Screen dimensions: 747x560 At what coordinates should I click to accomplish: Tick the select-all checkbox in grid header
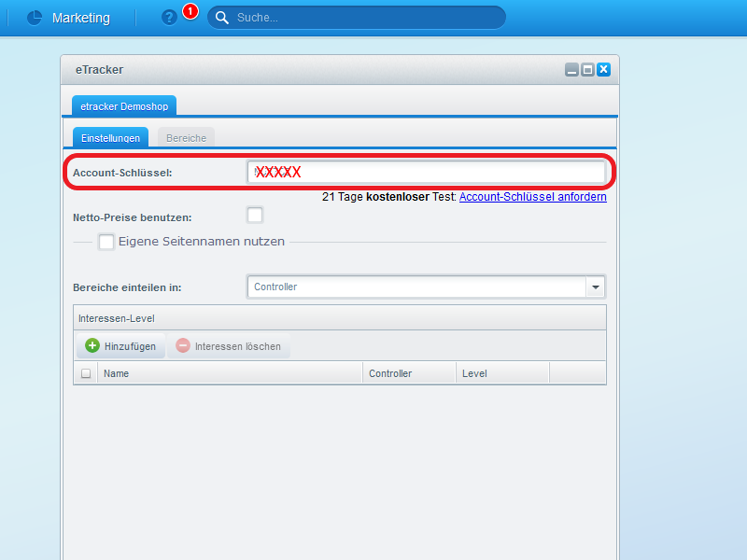86,373
